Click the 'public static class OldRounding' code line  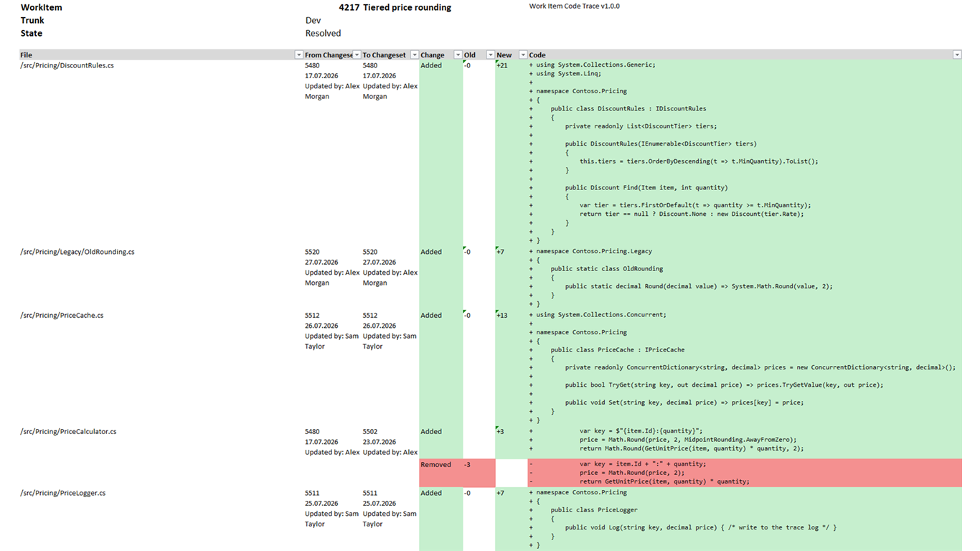tap(606, 269)
